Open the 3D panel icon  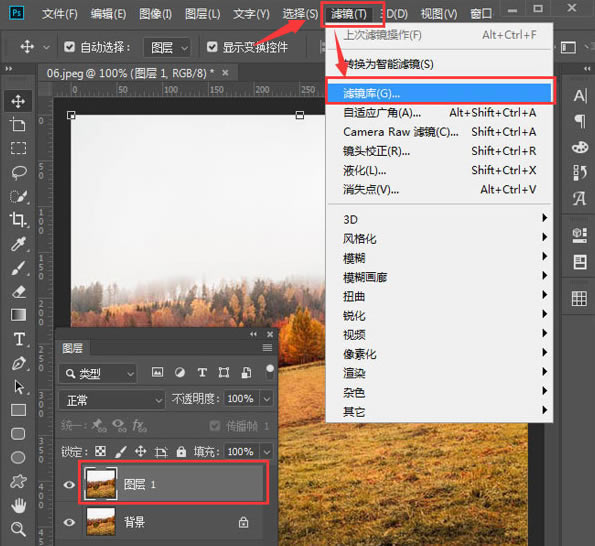point(579,235)
